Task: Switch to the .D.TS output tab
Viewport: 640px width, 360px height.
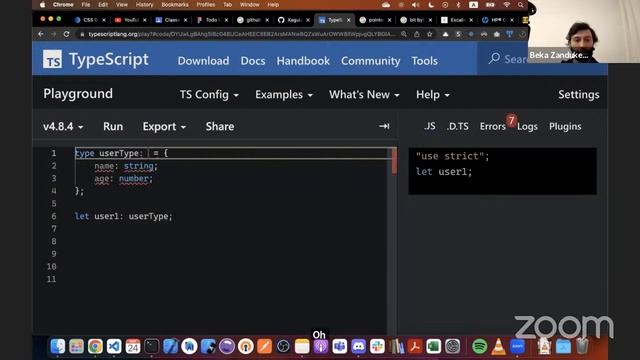Action: click(x=458, y=127)
